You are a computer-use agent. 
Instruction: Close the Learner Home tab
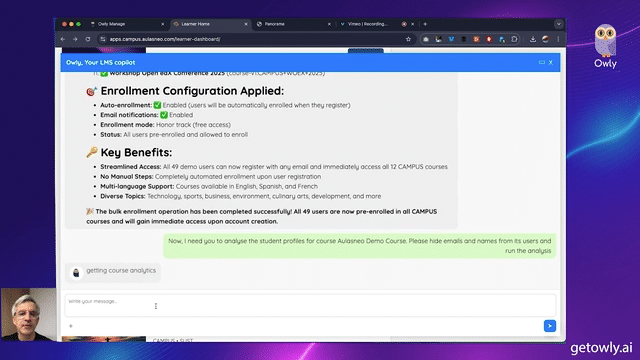coord(246,24)
